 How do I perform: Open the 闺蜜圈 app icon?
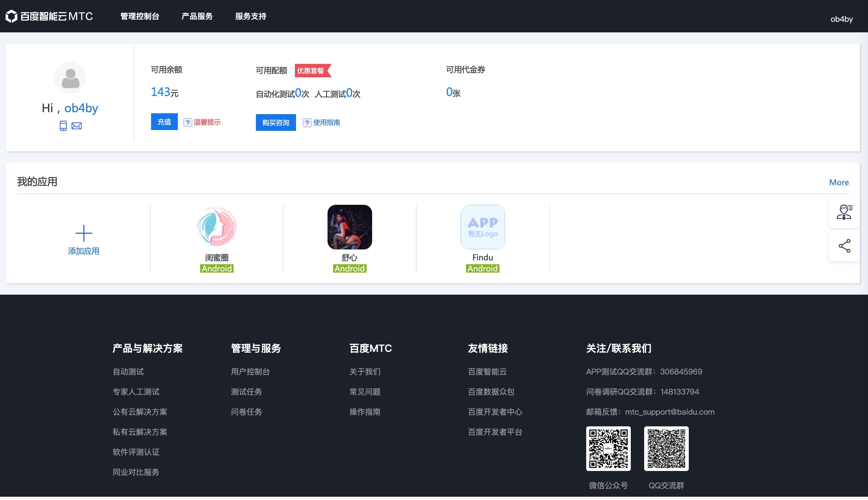tap(217, 227)
